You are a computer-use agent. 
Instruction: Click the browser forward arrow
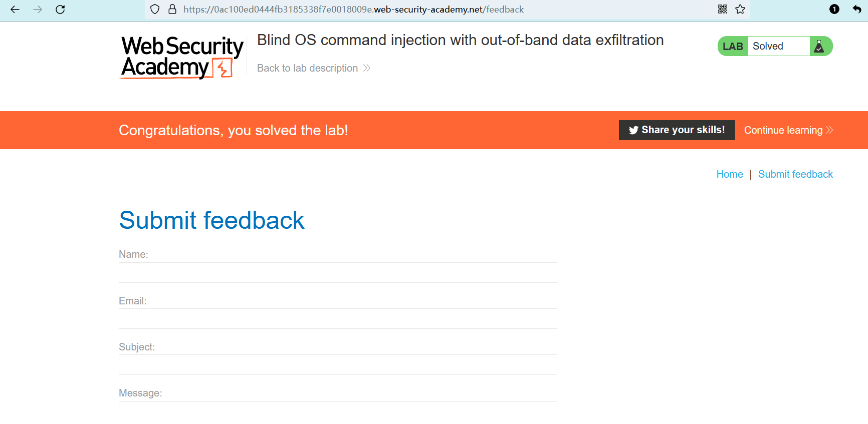(38, 10)
